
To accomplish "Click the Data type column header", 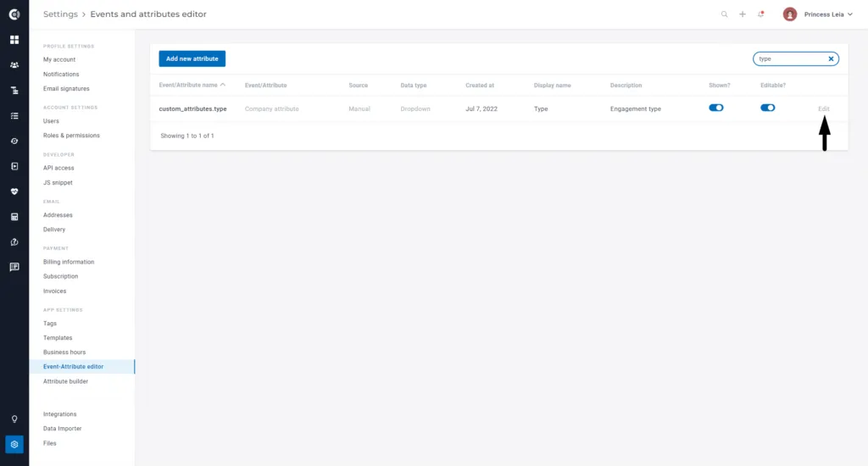I will pyautogui.click(x=413, y=86).
